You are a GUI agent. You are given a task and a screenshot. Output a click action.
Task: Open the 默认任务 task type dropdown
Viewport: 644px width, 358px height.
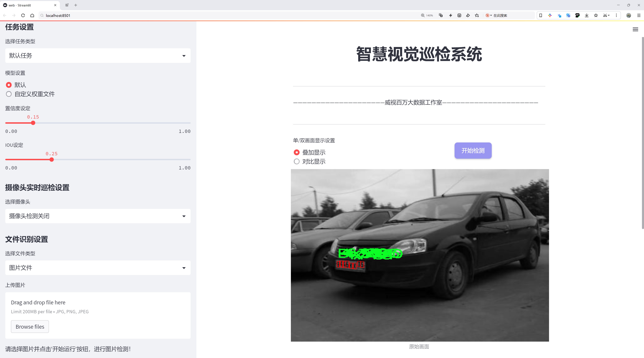(98, 56)
